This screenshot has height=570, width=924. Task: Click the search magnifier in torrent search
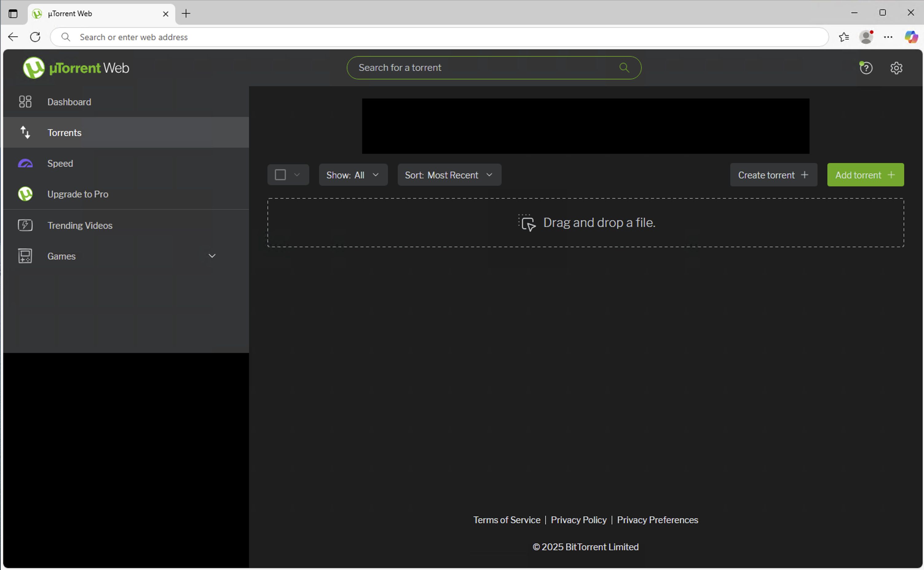click(624, 67)
